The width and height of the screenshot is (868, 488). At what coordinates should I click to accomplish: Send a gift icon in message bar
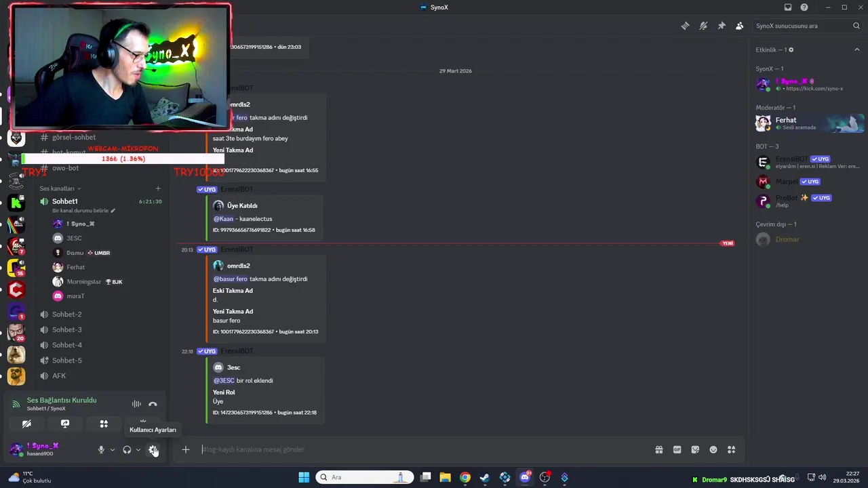pos(659,449)
